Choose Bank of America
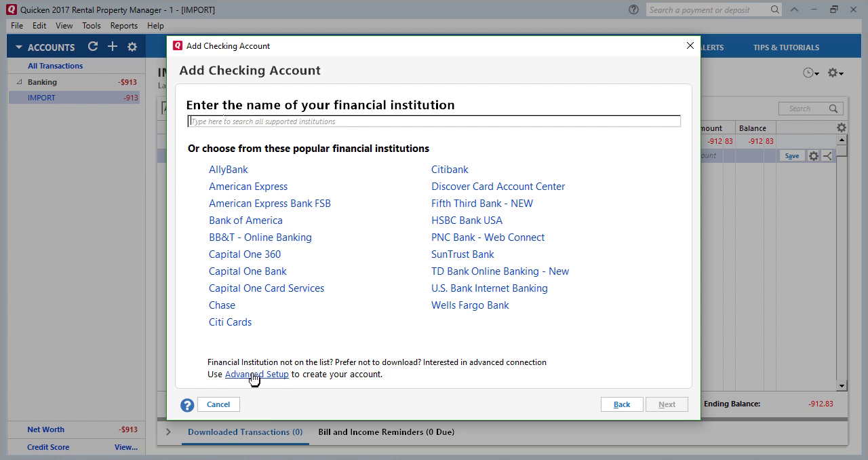The width and height of the screenshot is (868, 460). point(245,221)
